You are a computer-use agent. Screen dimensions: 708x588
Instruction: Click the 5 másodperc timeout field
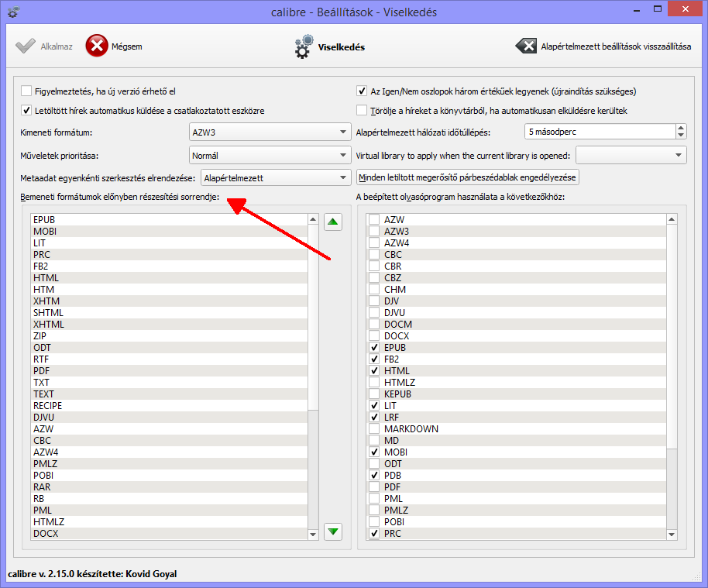point(600,132)
